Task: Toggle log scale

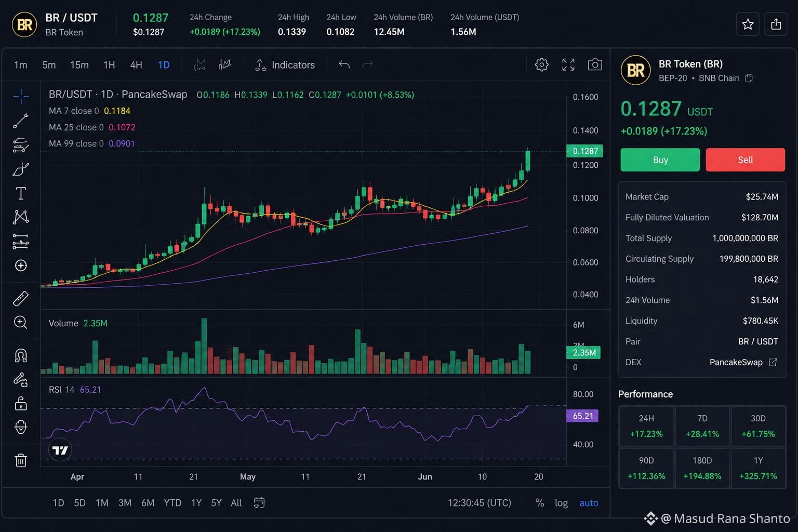Action: click(561, 503)
